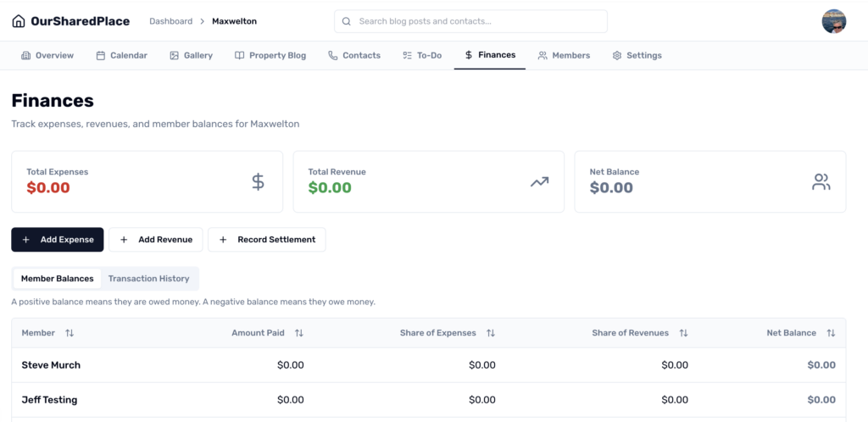Screen dimensions: 868x422
Task: Click the Dashboard breadcrumb link
Action: (x=170, y=21)
